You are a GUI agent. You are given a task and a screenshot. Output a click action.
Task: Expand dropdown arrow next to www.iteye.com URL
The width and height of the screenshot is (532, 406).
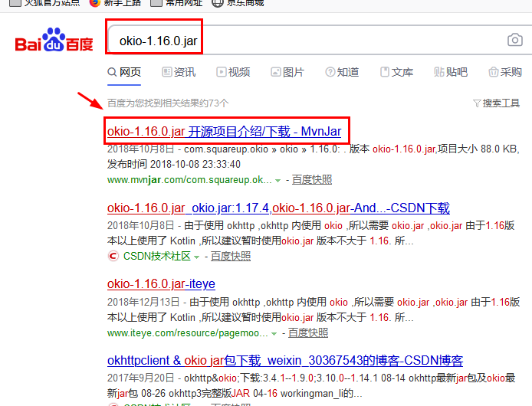(x=274, y=334)
